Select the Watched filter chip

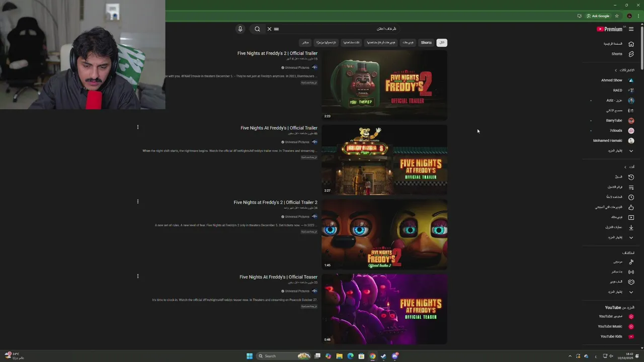click(x=351, y=43)
